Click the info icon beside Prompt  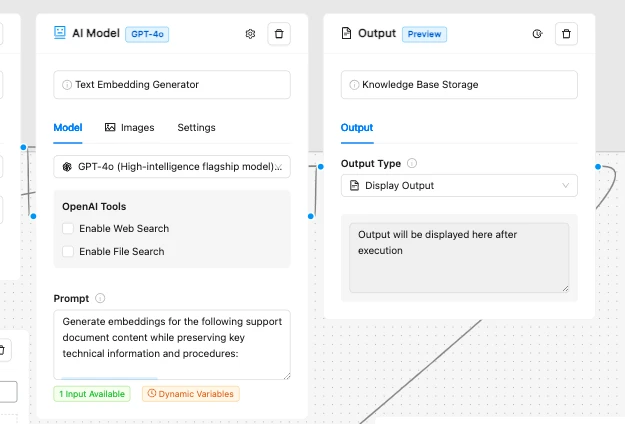[100, 298]
